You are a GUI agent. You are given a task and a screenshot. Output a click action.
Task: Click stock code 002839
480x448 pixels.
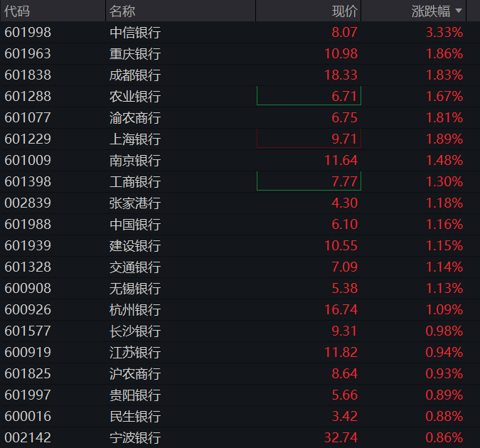pyautogui.click(x=28, y=203)
